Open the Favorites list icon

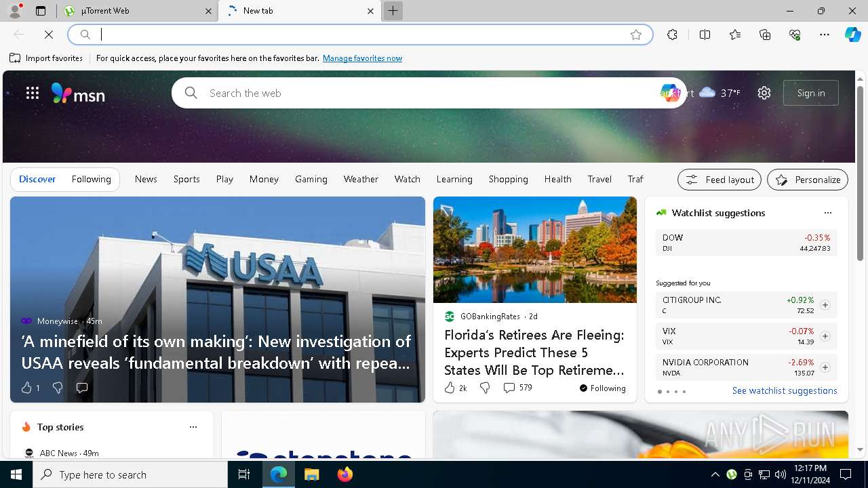[735, 35]
